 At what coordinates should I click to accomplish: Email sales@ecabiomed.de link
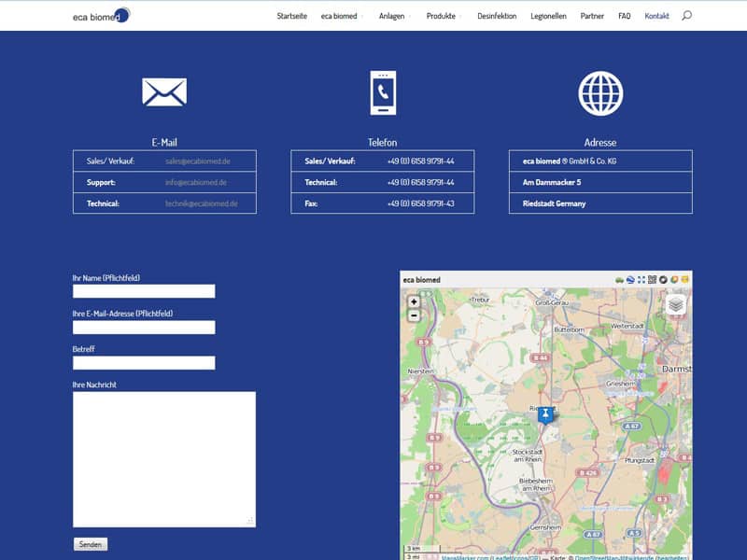click(x=198, y=161)
